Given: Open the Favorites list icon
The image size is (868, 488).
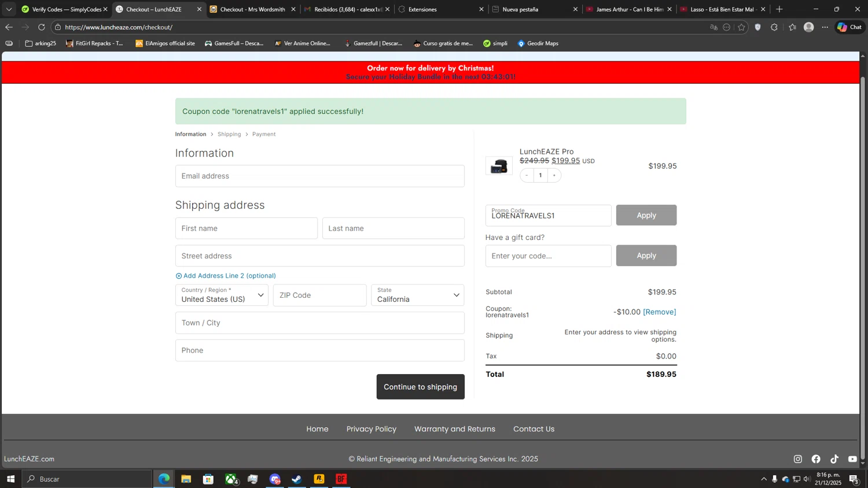Looking at the screenshot, I should (x=792, y=27).
